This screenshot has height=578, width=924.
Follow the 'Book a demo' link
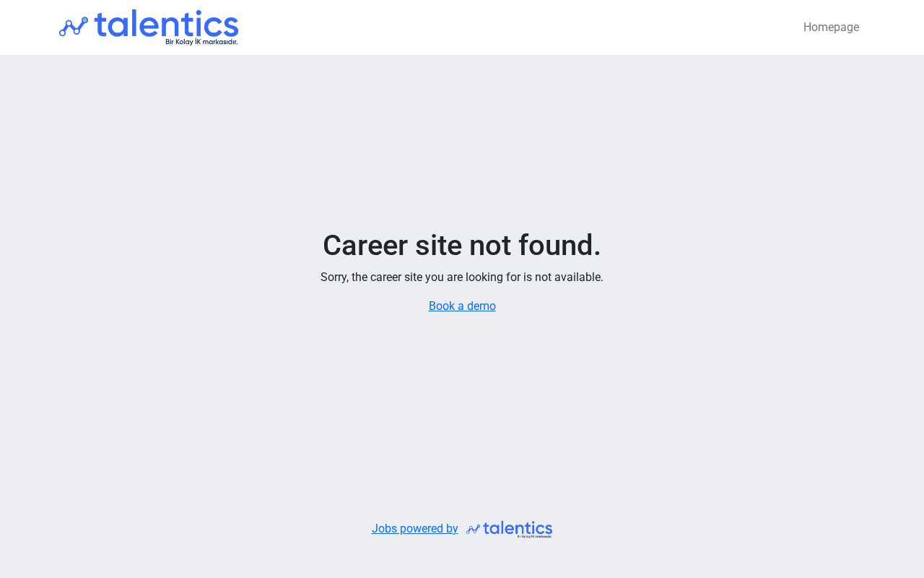[x=462, y=306]
